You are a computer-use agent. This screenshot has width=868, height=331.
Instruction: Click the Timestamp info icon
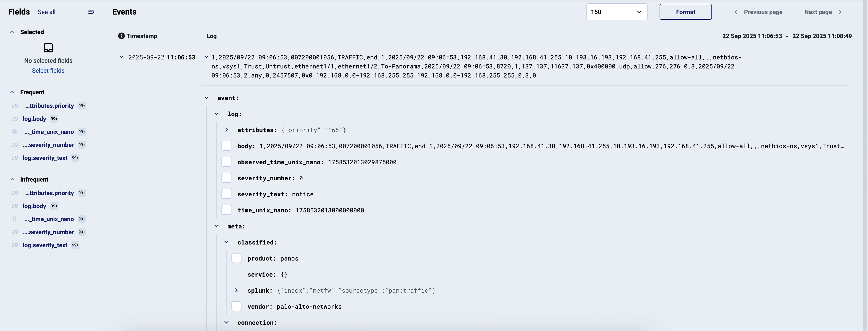coord(121,36)
